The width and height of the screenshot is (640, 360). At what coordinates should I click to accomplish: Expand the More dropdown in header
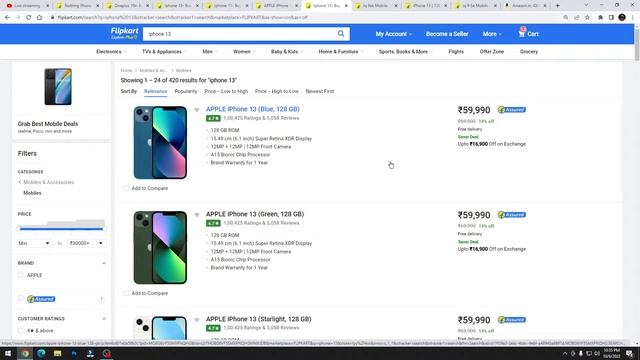tap(492, 34)
